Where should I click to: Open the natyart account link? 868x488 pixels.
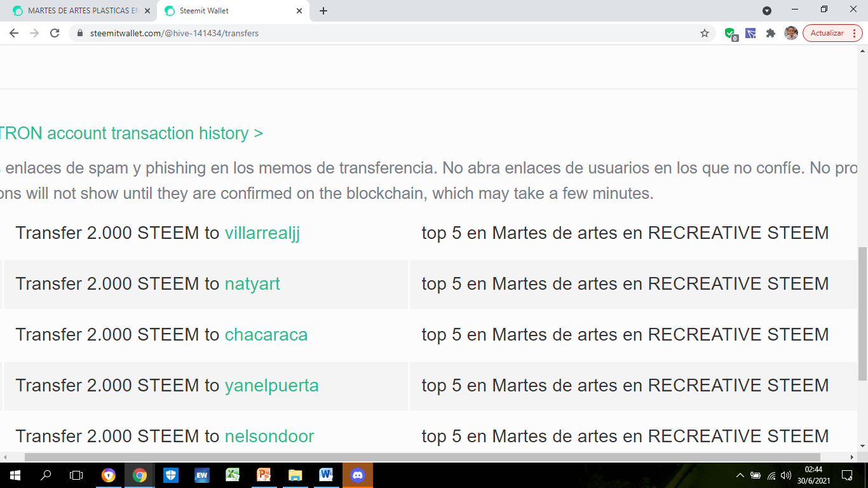tap(252, 284)
